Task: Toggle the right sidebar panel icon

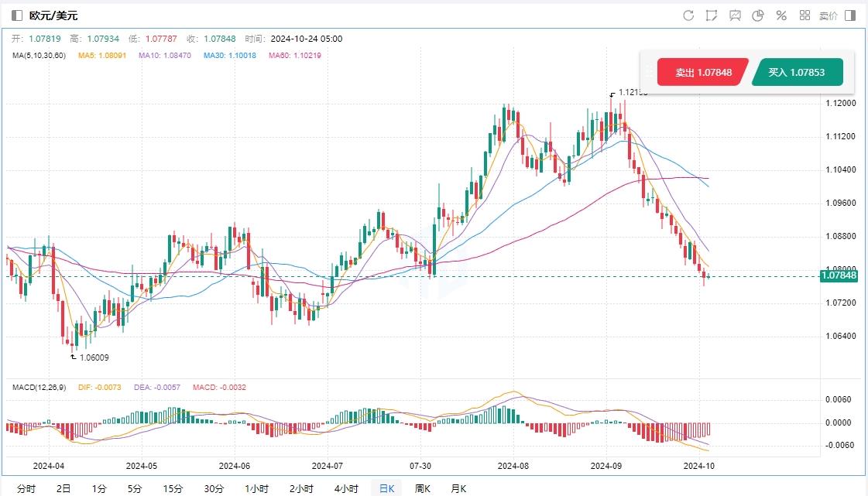Action: (850, 15)
